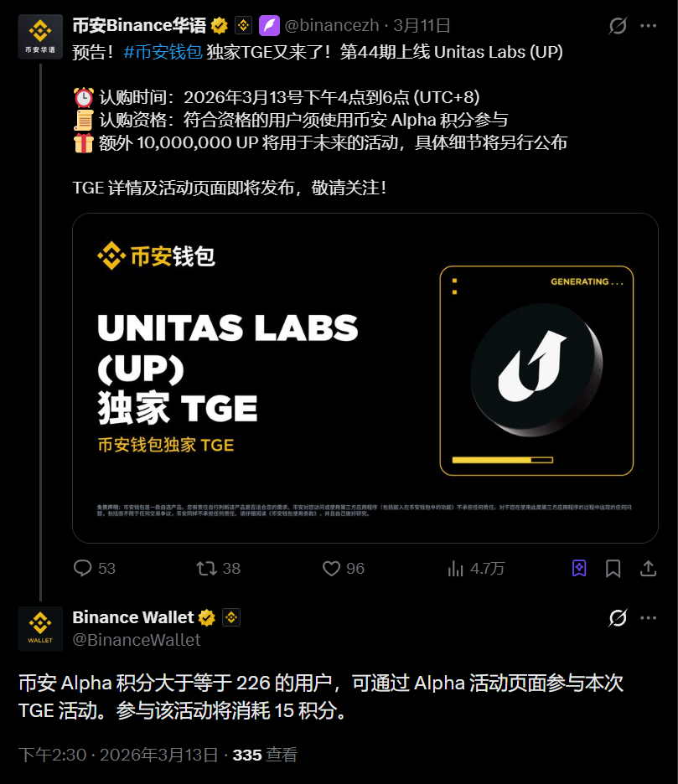The width and height of the screenshot is (678, 784).
Task: Click the #币安钱包 hashtag link
Action: [163, 52]
